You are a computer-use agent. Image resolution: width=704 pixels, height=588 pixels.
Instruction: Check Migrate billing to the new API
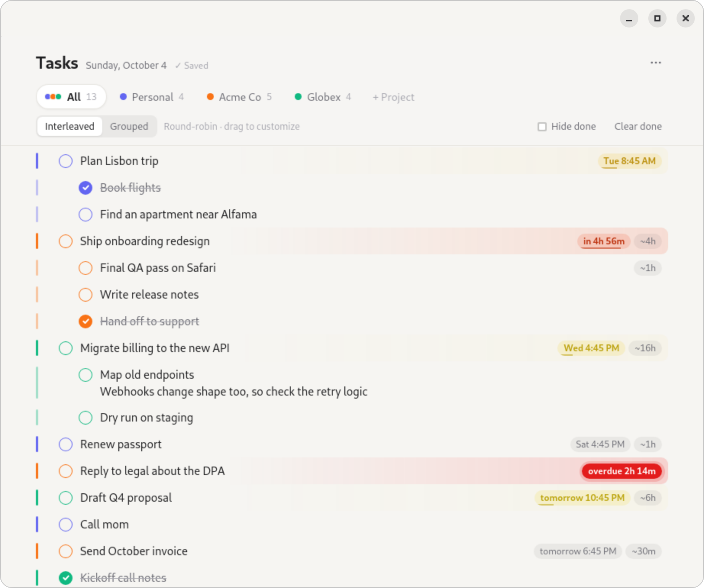66,348
